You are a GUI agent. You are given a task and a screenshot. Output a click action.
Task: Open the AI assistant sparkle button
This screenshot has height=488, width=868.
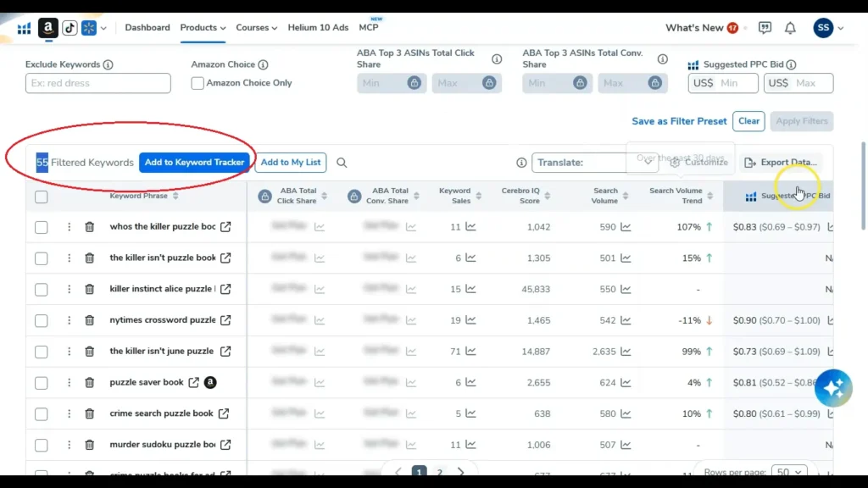[x=833, y=388]
